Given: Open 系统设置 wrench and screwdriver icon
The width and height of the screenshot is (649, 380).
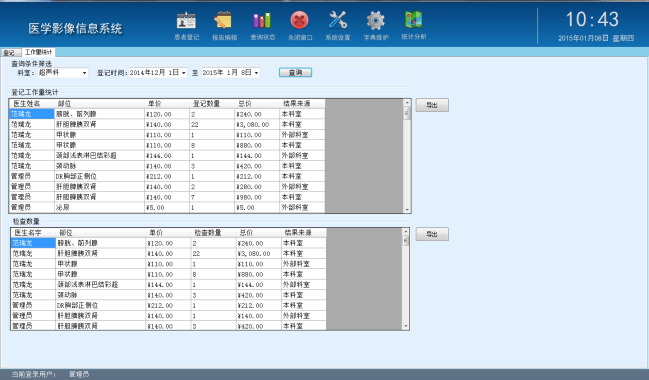Looking at the screenshot, I should [338, 26].
